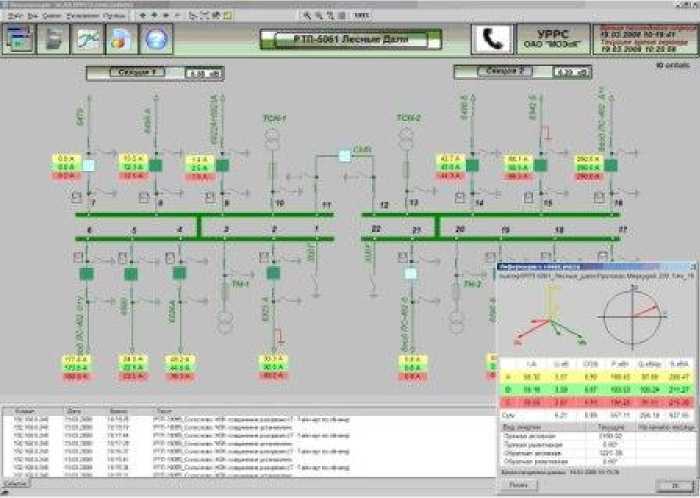The image size is (700, 498).
Task: Click the Текст column header in event log
Action: [162, 411]
